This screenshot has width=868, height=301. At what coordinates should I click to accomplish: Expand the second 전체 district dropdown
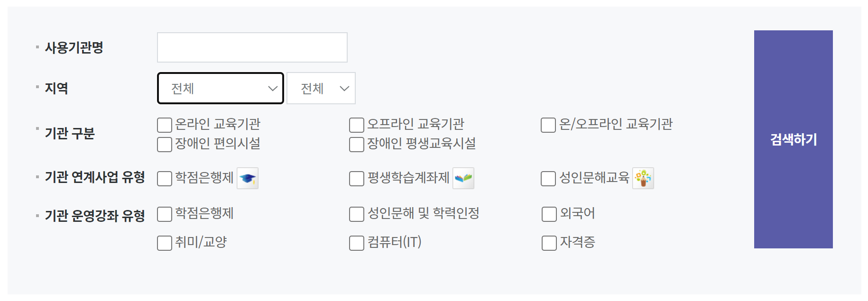(x=321, y=88)
